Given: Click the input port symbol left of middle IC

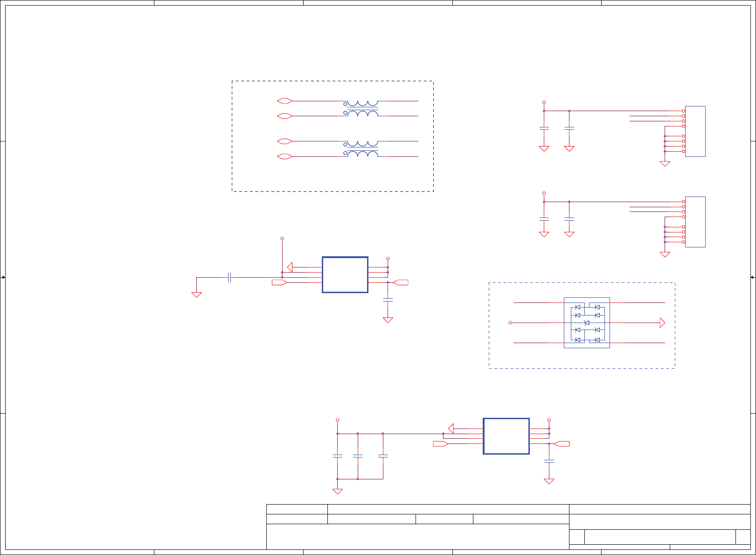Looking at the screenshot, I should click(279, 282).
